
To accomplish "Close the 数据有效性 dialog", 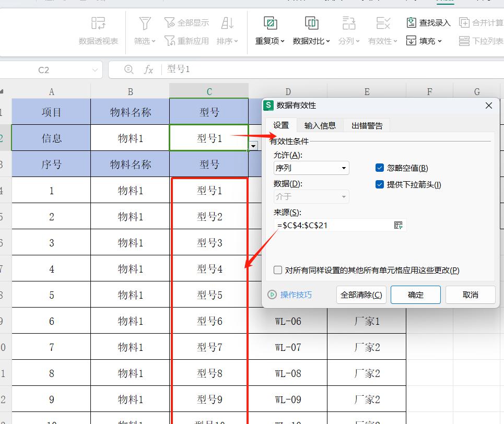I will coord(489,105).
